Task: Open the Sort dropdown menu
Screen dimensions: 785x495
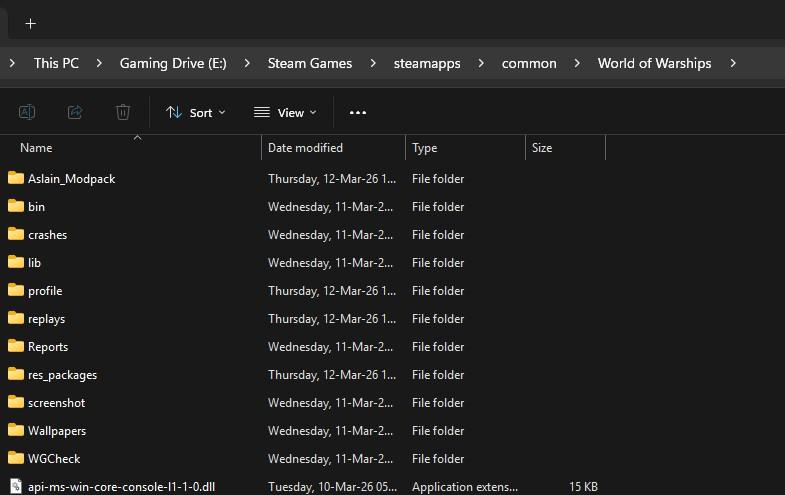Action: (196, 113)
